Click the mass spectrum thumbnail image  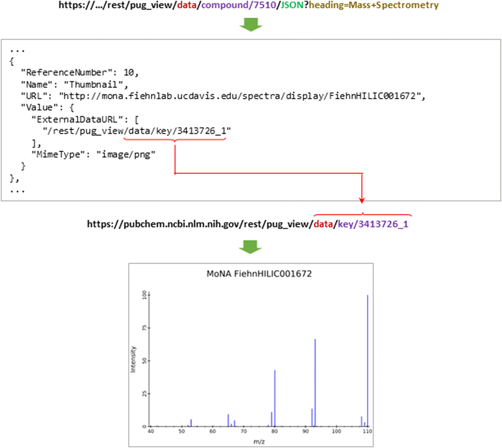[x=251, y=355]
